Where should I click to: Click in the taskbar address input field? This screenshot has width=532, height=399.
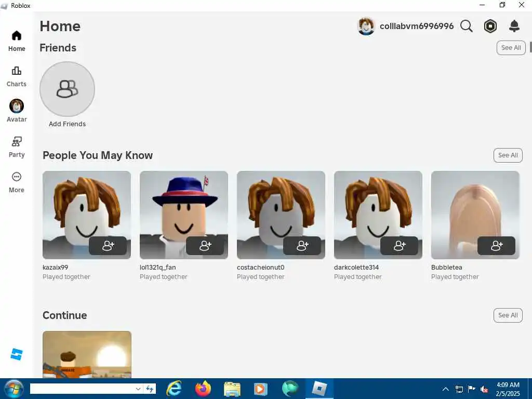(82, 389)
